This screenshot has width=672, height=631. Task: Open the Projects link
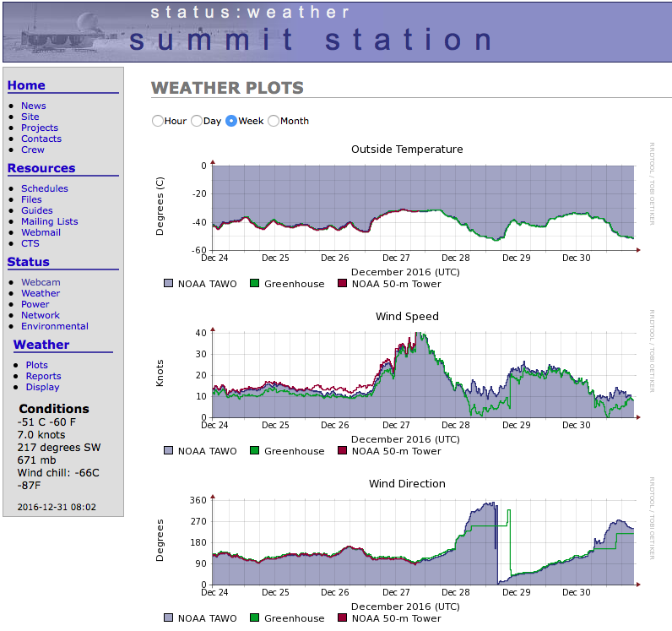click(40, 128)
